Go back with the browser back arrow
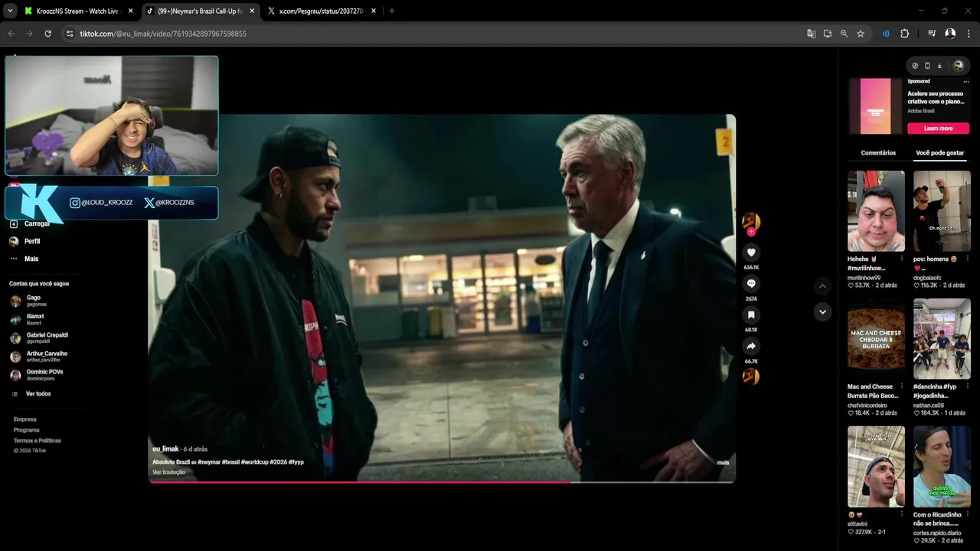The height and width of the screenshot is (551, 980). pos(11,34)
